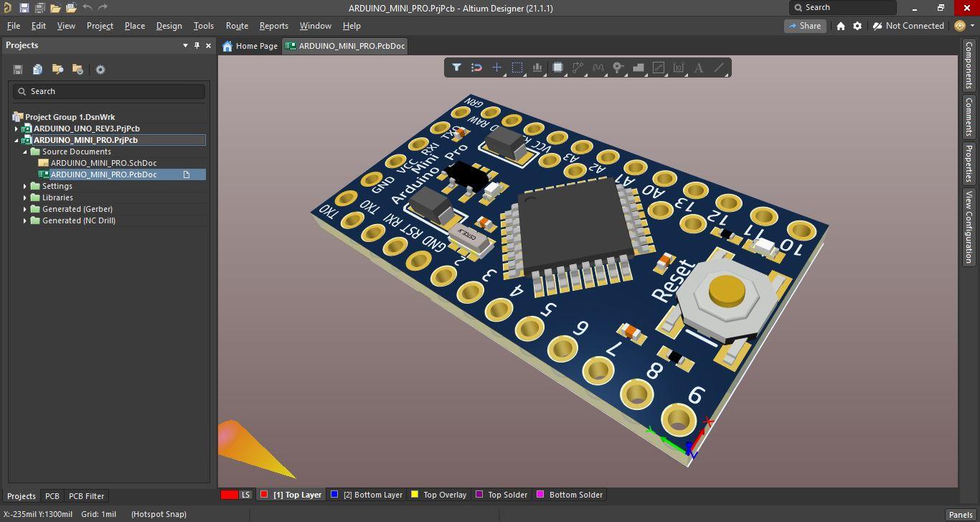Select the place keepout track tool
This screenshot has height=522, width=980.
click(659, 67)
